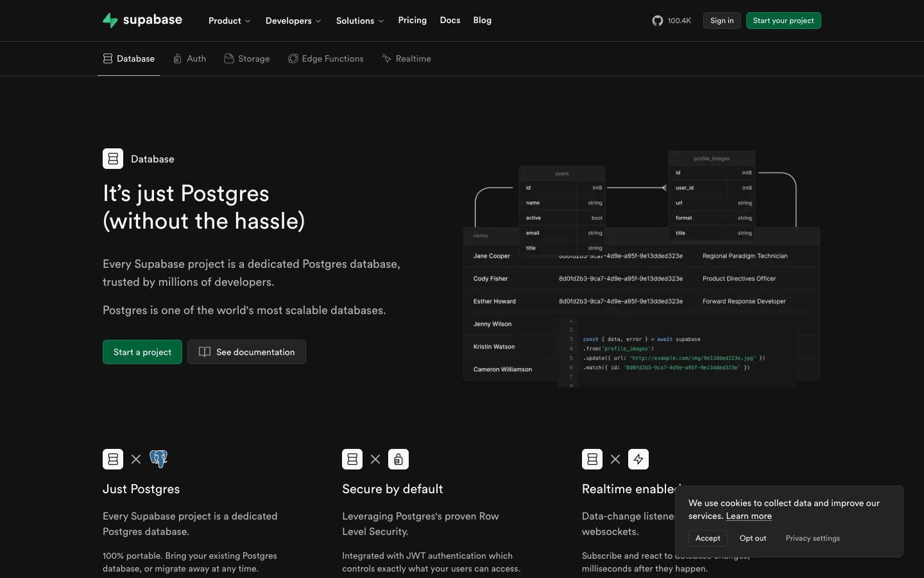Image resolution: width=924 pixels, height=578 pixels.
Task: Click the lightning icon above Realtime enabled
Action: [x=638, y=459]
